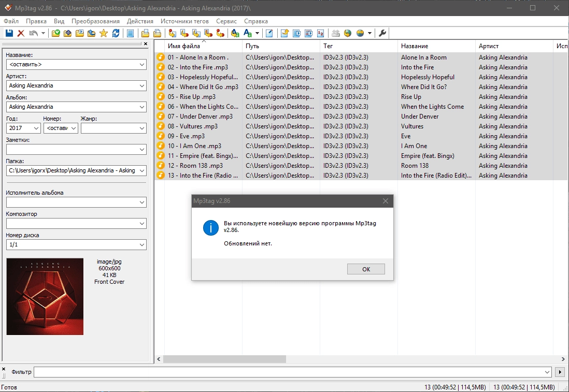Click the Quick Actions icon with blue-green Aa
This screenshot has width=569, height=392.
coord(248,33)
